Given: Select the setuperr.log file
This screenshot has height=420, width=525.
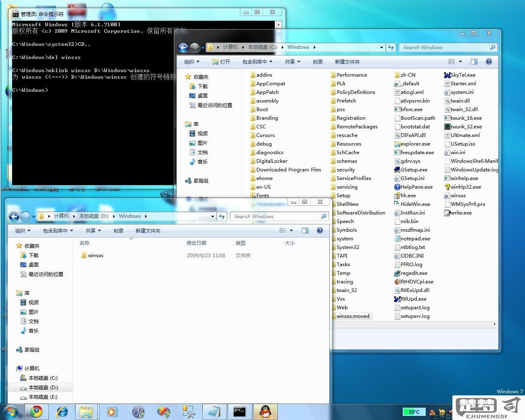Looking at the screenshot, I should point(412,316).
